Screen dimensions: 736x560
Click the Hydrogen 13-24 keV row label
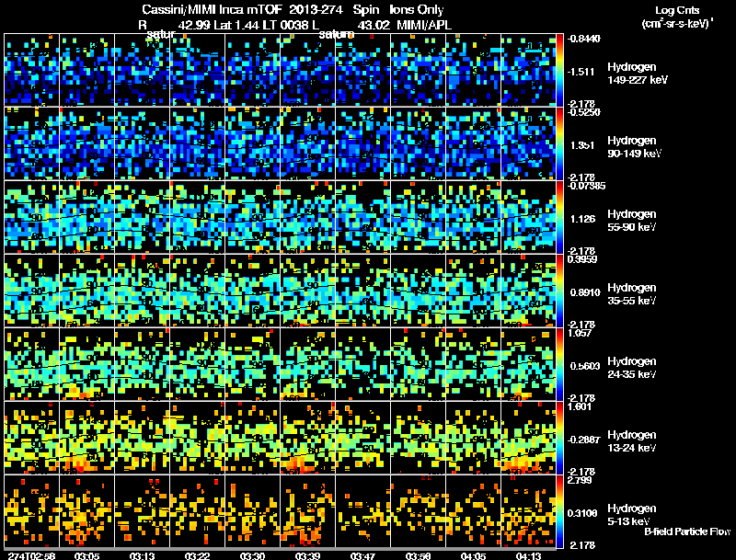[x=632, y=441]
